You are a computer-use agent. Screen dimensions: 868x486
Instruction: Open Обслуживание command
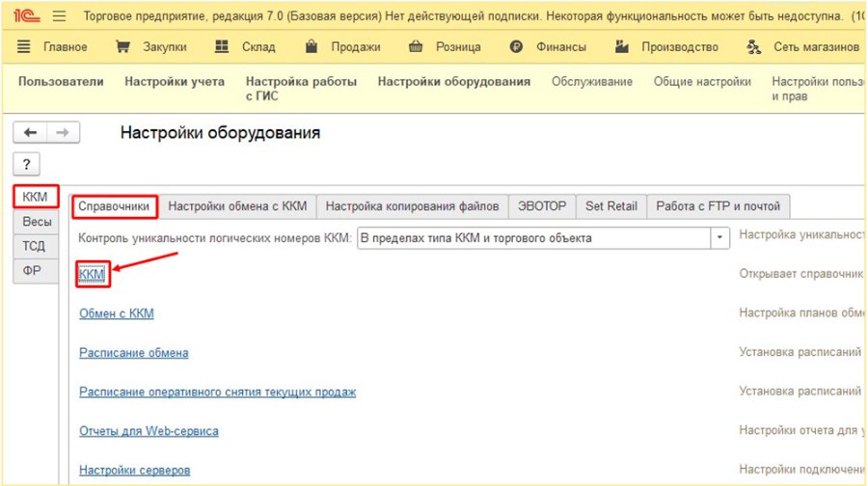(x=592, y=81)
